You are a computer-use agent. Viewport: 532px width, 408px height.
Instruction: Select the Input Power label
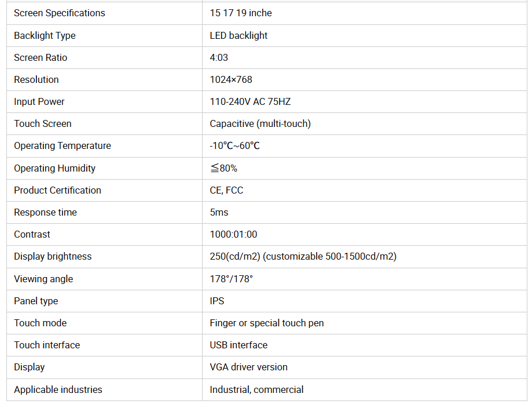coord(39,101)
